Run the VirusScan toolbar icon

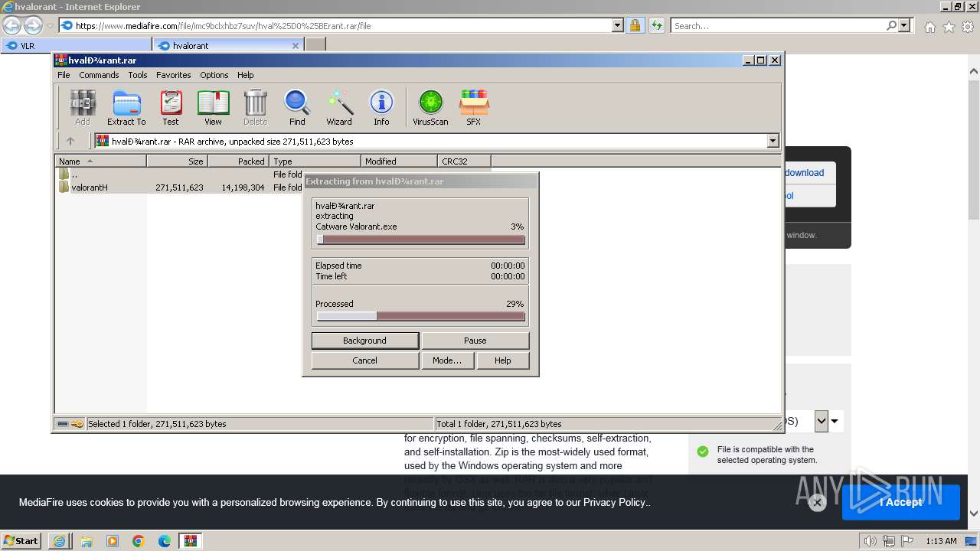point(430,107)
